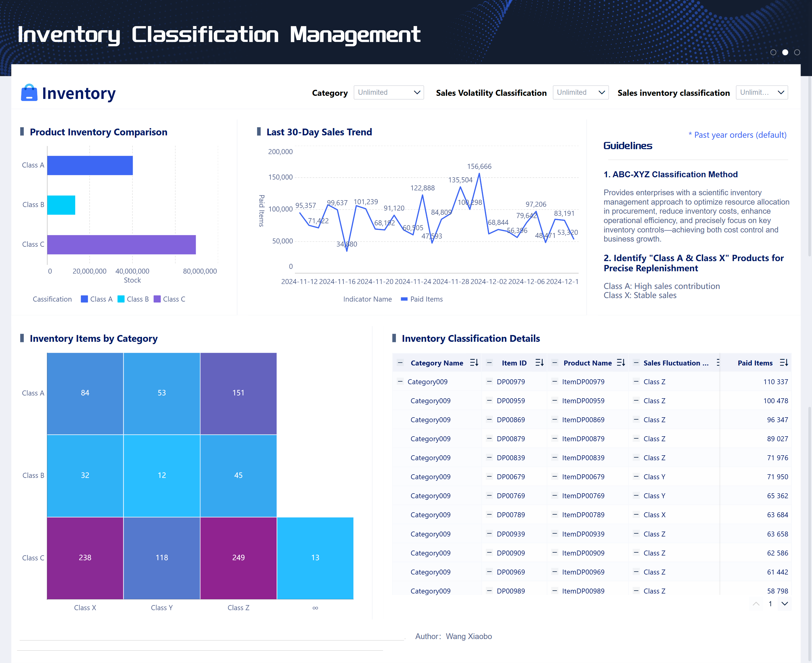
Task: Click the Past year orders default link
Action: coord(738,135)
